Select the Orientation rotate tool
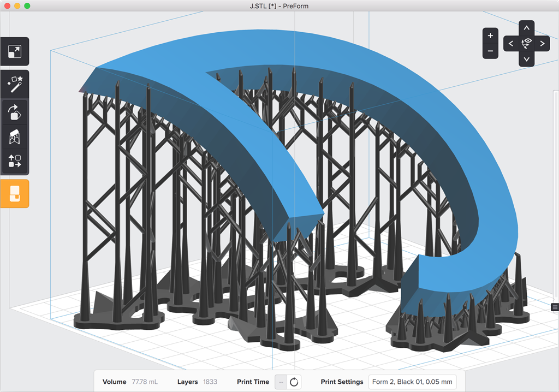The height and width of the screenshot is (392, 559). [14, 112]
